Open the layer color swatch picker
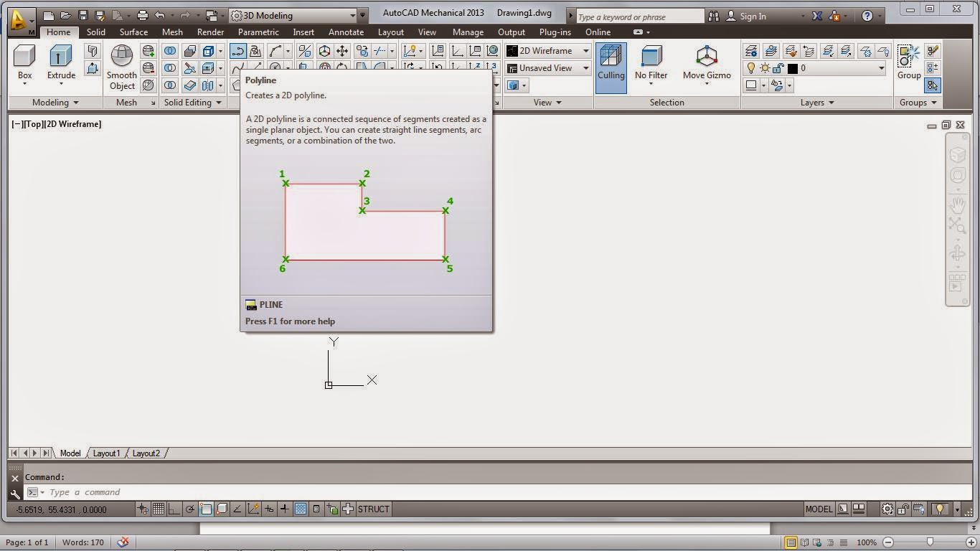Image resolution: width=980 pixels, height=551 pixels. [x=792, y=67]
